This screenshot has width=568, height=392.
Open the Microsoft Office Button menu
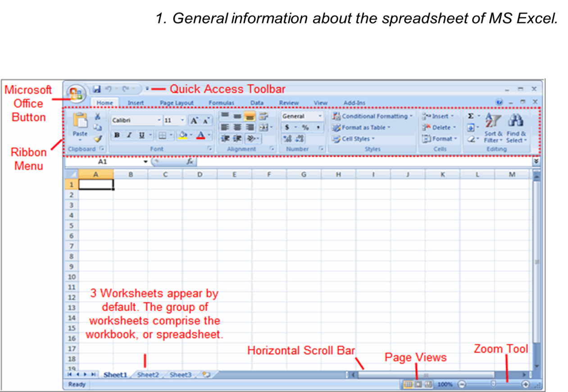[x=76, y=94]
